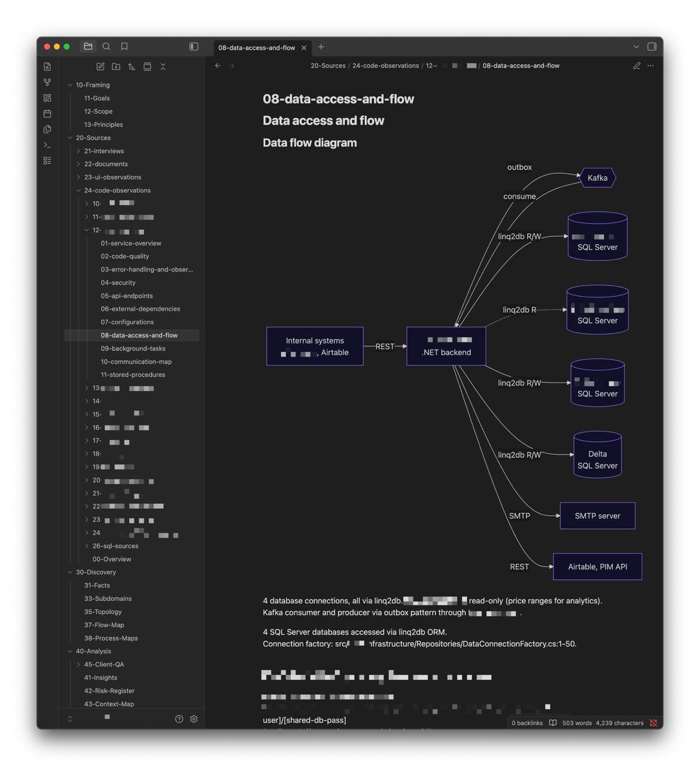
Task: Open the 05-api-endpoints note
Action: pos(127,296)
